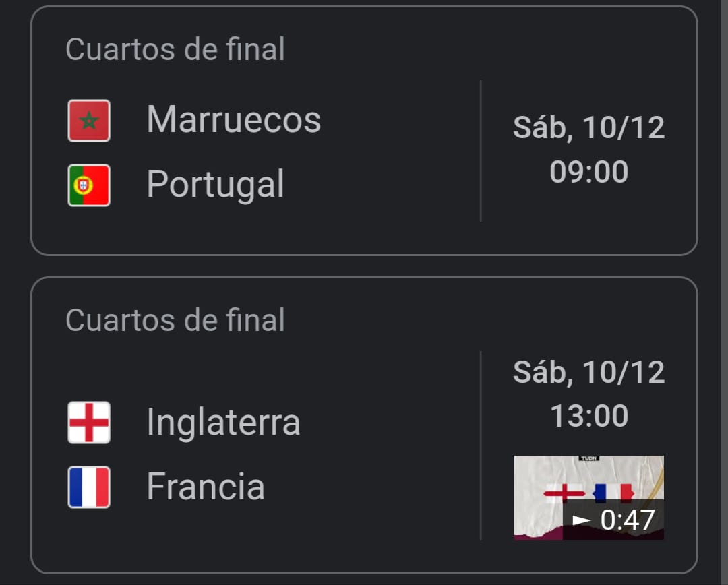Open the Portugal team name
The image size is (728, 585).
pyautogui.click(x=215, y=184)
